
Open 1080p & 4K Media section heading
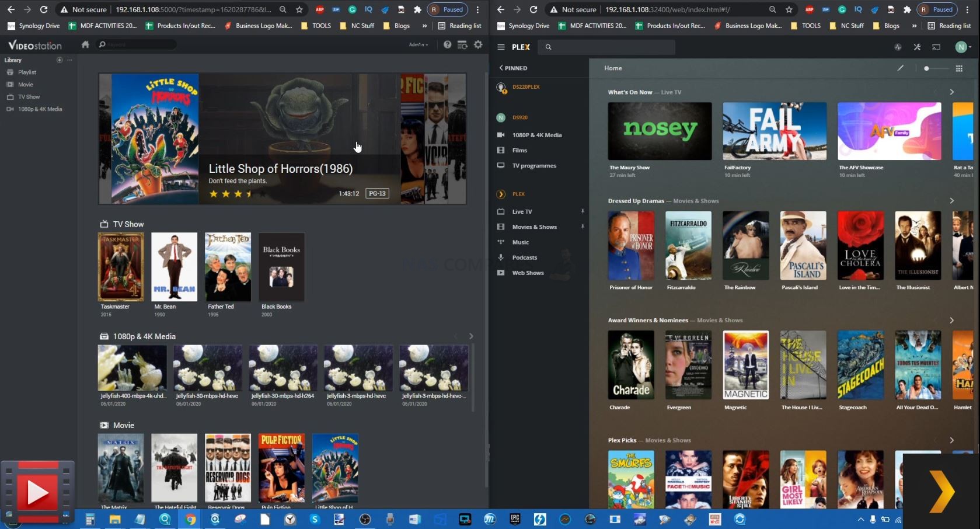click(x=144, y=336)
